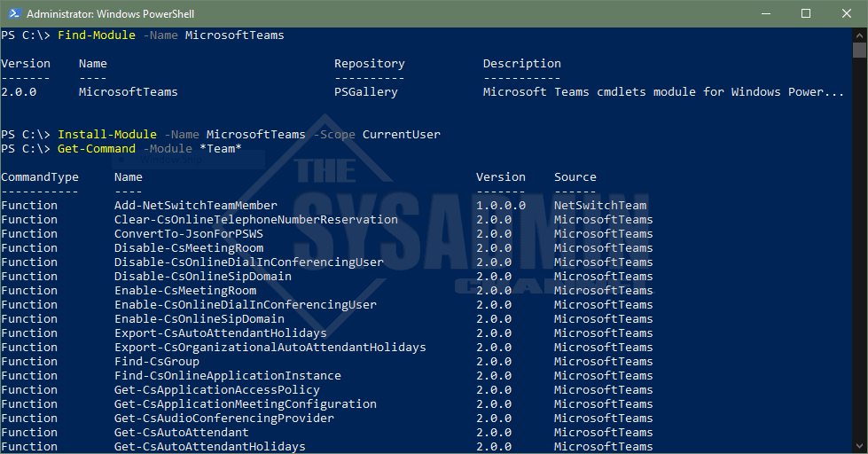This screenshot has width=868, height=454.
Task: Click 'Get-CsAutoAttendantHolidays' entry
Action: 210,446
